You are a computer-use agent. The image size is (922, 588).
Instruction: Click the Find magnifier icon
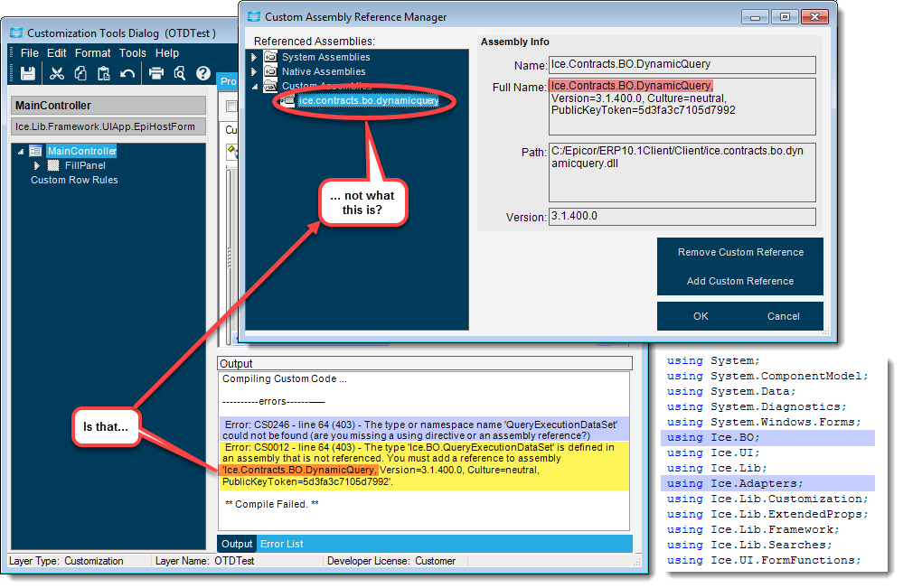180,73
